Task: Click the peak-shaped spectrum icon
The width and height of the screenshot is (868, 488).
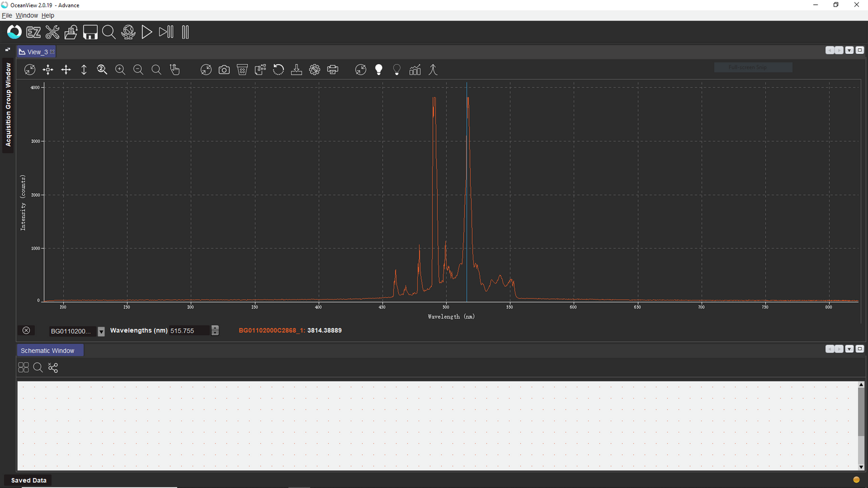Action: coord(433,70)
